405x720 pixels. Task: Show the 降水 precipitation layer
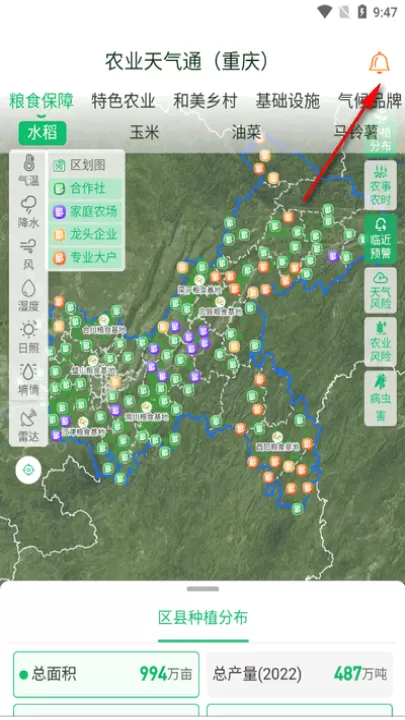pyautogui.click(x=28, y=213)
